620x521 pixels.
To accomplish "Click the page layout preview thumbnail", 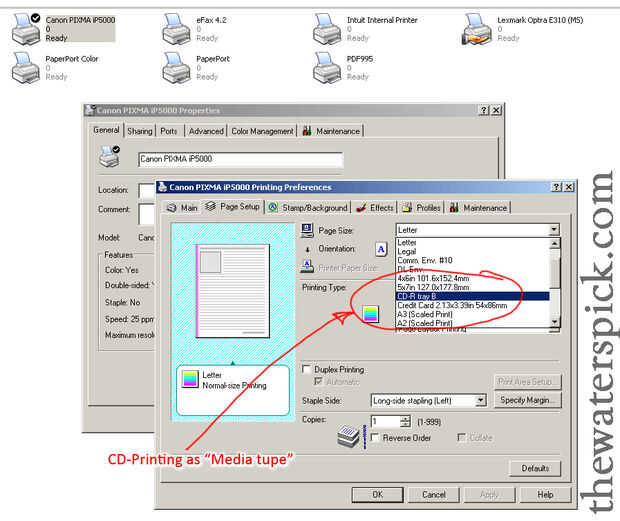I will pos(233,291).
